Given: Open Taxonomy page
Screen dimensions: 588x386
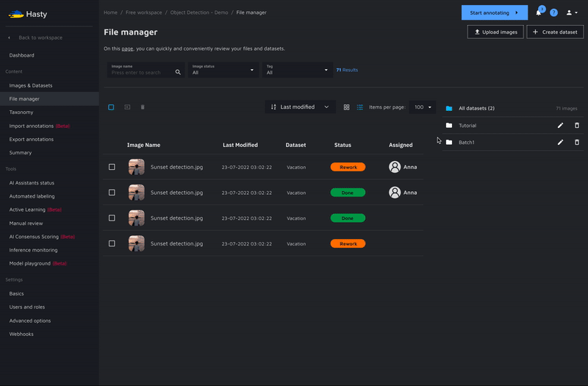Looking at the screenshot, I should pyautogui.click(x=21, y=112).
